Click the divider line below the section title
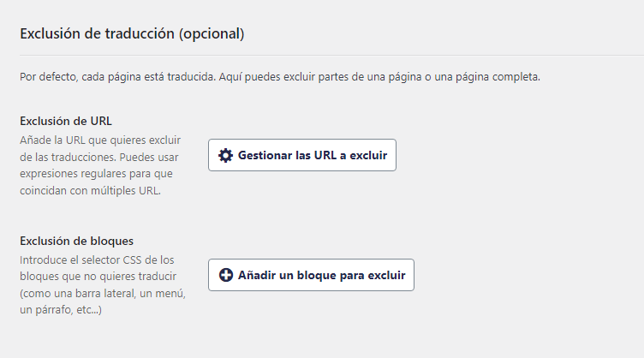The height and width of the screenshot is (358, 644). pyautogui.click(x=325, y=56)
